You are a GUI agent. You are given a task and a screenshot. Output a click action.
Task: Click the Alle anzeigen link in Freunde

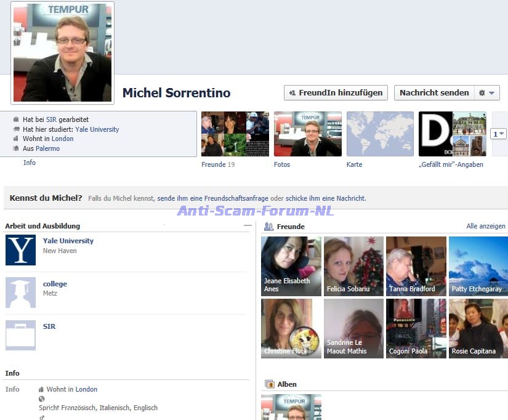click(485, 227)
